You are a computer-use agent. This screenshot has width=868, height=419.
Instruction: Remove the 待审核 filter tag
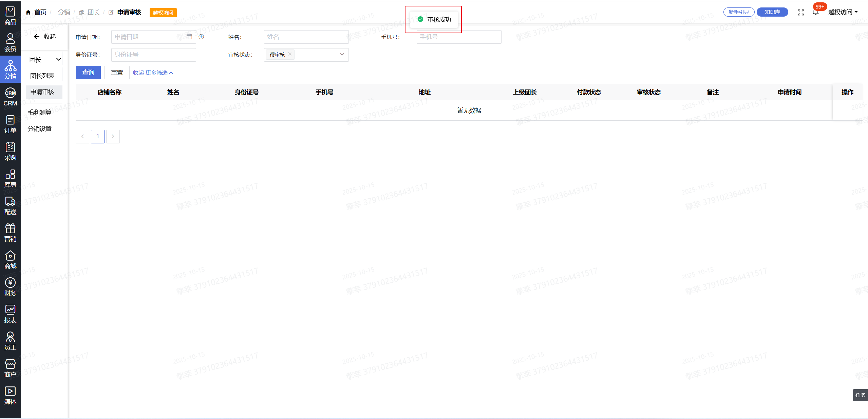tap(290, 54)
